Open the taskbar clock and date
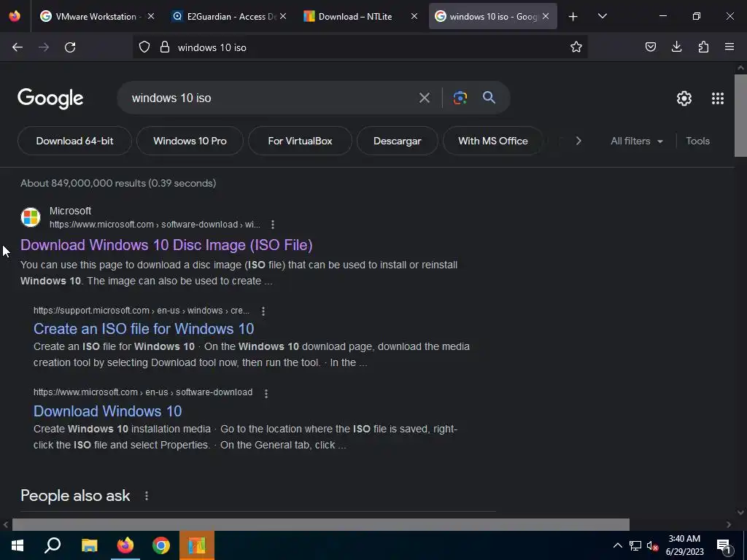Viewport: 747px width, 560px height. 684,545
